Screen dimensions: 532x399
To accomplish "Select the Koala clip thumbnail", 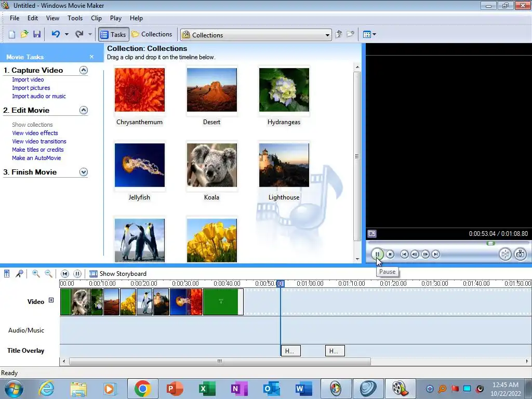I will click(x=212, y=165).
